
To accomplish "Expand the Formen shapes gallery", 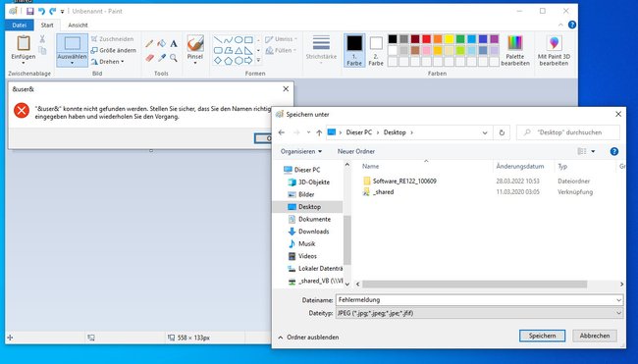I will click(x=258, y=60).
